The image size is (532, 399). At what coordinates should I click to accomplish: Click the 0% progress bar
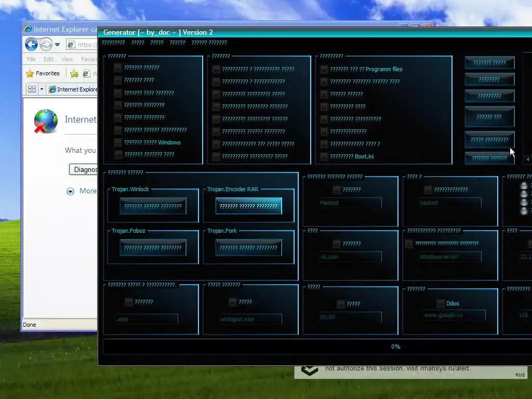click(317, 347)
